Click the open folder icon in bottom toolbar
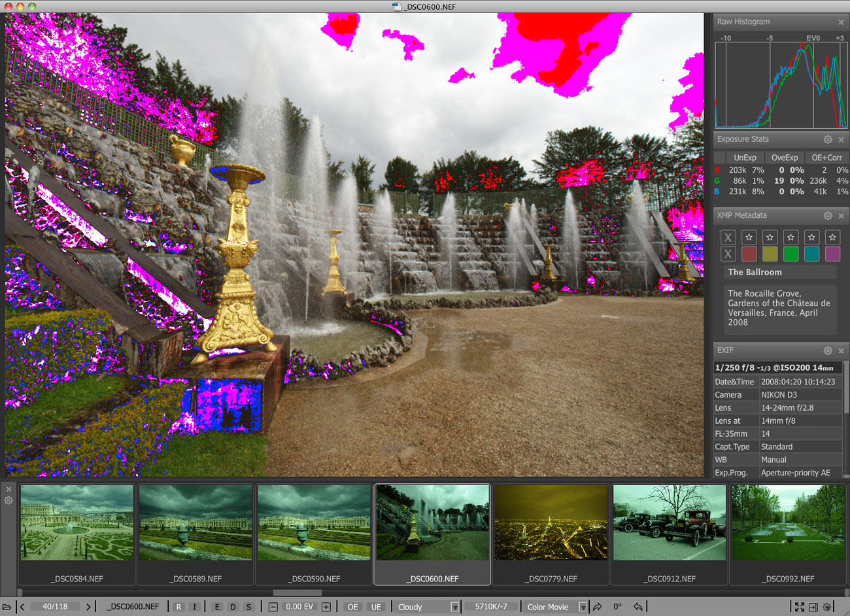This screenshot has height=616, width=850. (7, 607)
